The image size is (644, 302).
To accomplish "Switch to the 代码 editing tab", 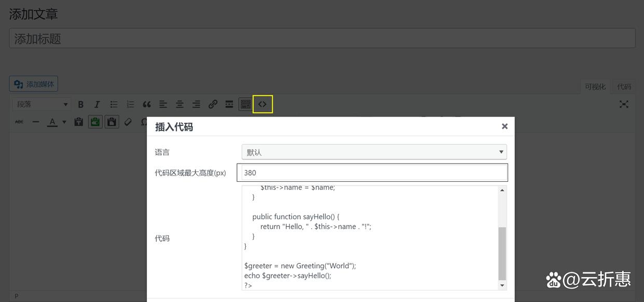I will [x=624, y=87].
